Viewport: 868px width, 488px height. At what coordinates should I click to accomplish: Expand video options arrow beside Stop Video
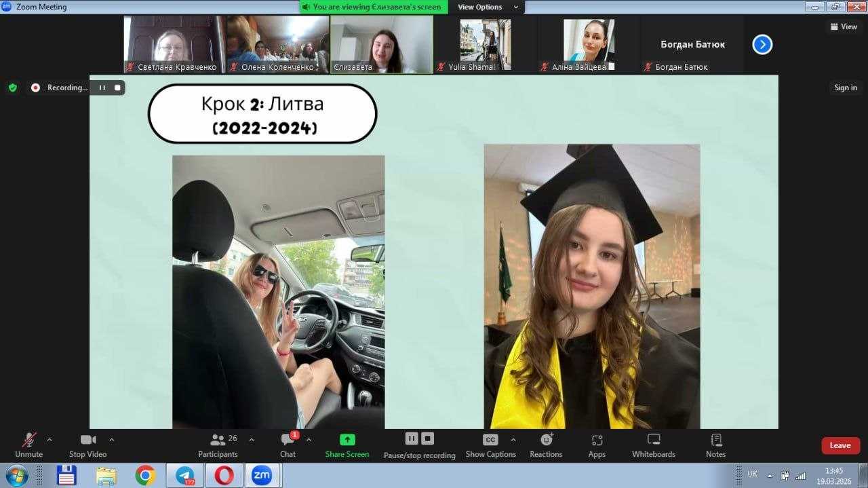tap(112, 440)
